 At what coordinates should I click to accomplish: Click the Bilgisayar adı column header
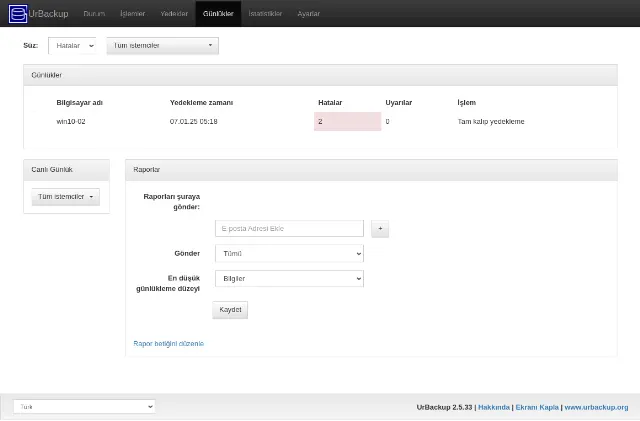(x=80, y=102)
